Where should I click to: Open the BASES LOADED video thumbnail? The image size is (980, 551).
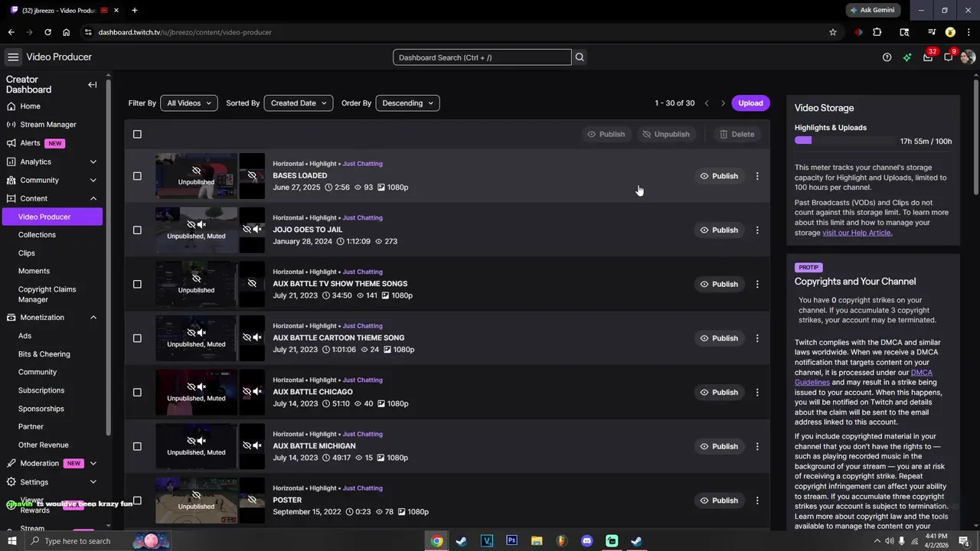196,176
